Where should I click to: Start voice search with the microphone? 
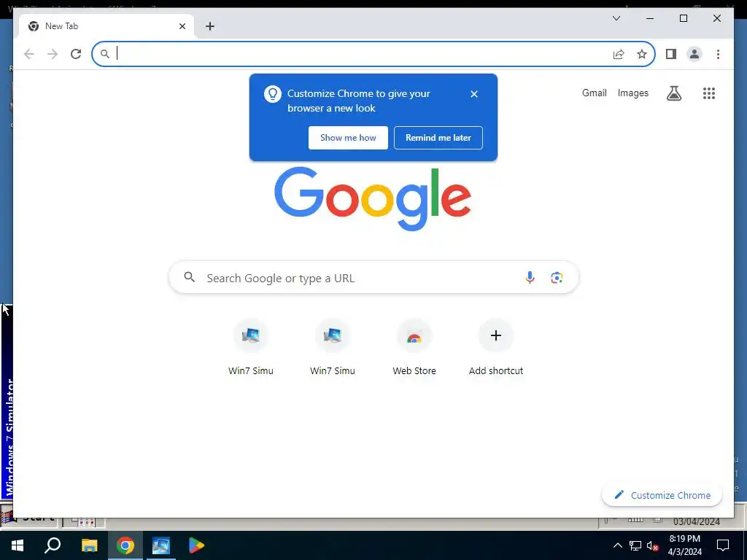pyautogui.click(x=530, y=278)
